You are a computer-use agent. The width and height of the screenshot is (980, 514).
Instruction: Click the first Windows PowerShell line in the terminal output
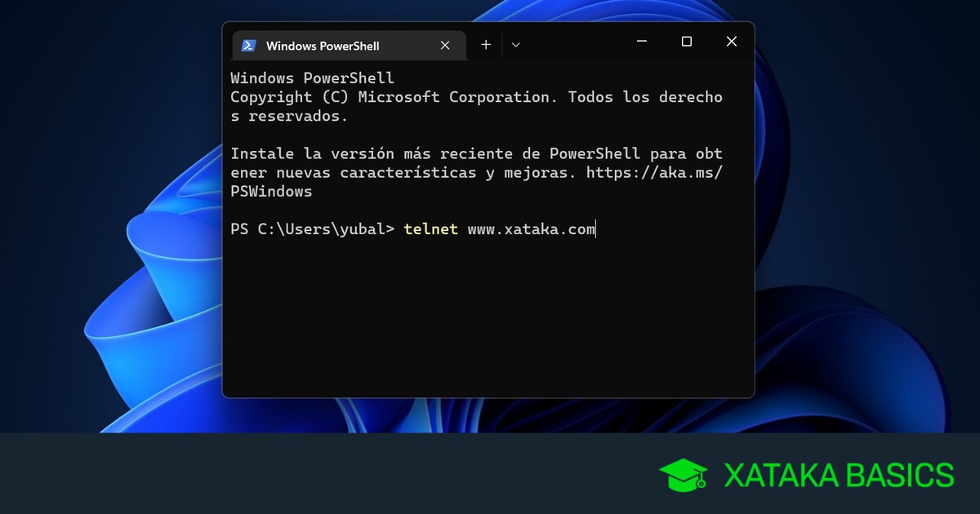pyautogui.click(x=312, y=78)
